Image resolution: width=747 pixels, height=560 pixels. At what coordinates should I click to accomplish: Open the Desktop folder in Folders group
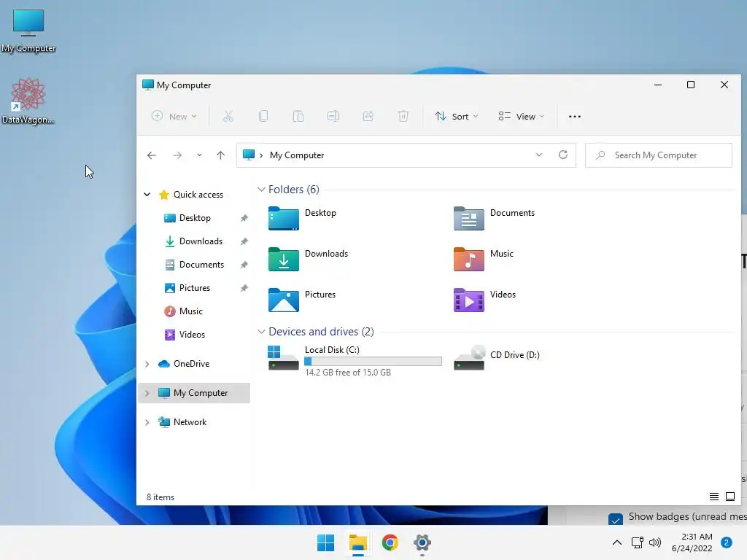pos(302,219)
